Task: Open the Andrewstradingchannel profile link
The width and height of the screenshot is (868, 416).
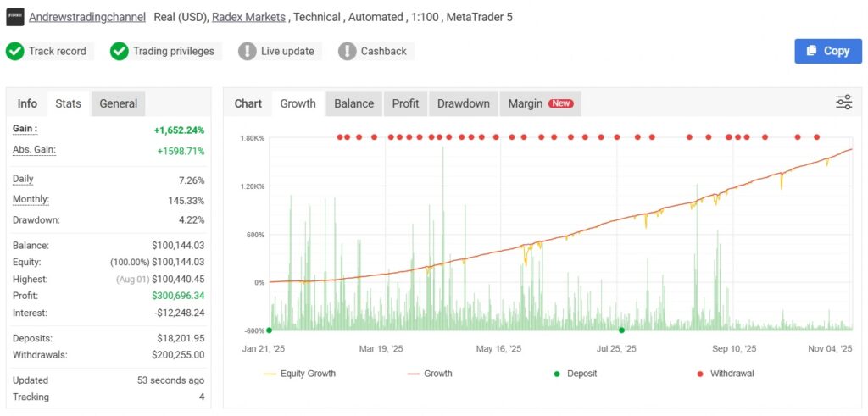Action: 86,17
